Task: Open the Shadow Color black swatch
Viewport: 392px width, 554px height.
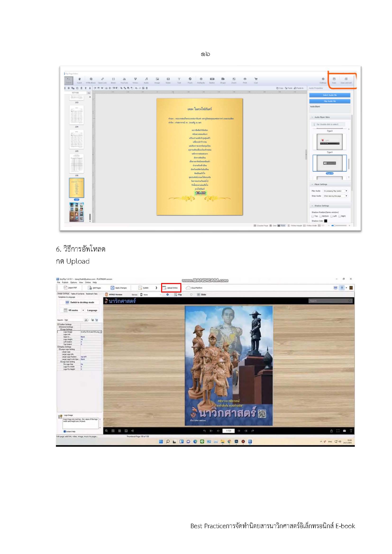Action: (326, 221)
